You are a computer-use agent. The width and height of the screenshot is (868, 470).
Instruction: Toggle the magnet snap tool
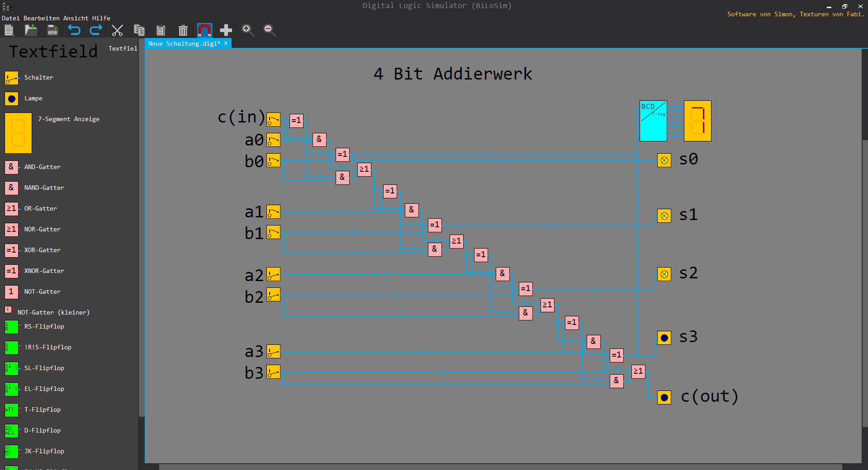click(x=204, y=30)
